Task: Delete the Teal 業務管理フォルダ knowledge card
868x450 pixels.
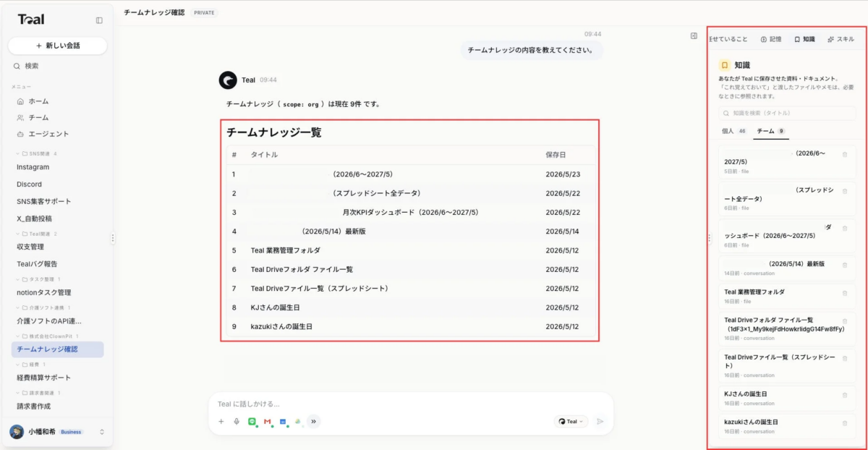Action: click(845, 293)
